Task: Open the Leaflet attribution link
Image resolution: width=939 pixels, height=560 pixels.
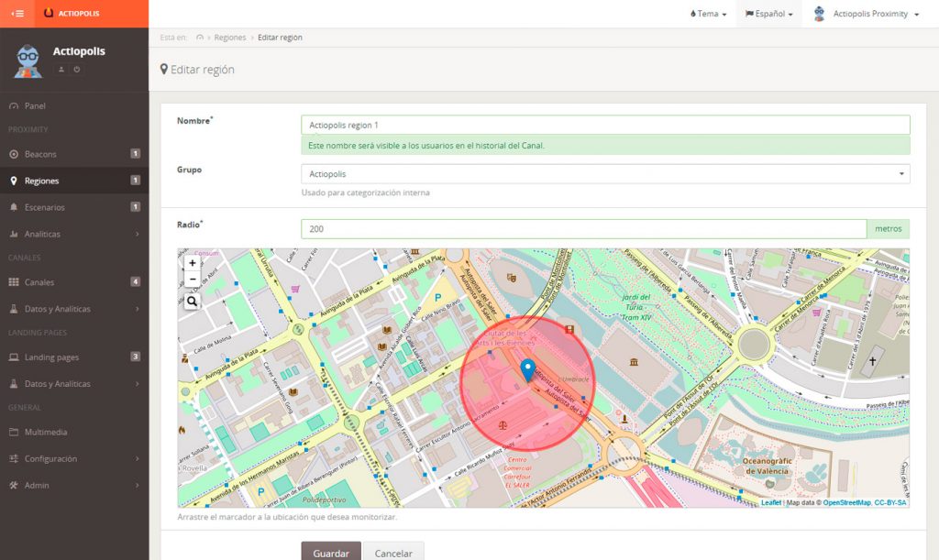Action: 771,502
